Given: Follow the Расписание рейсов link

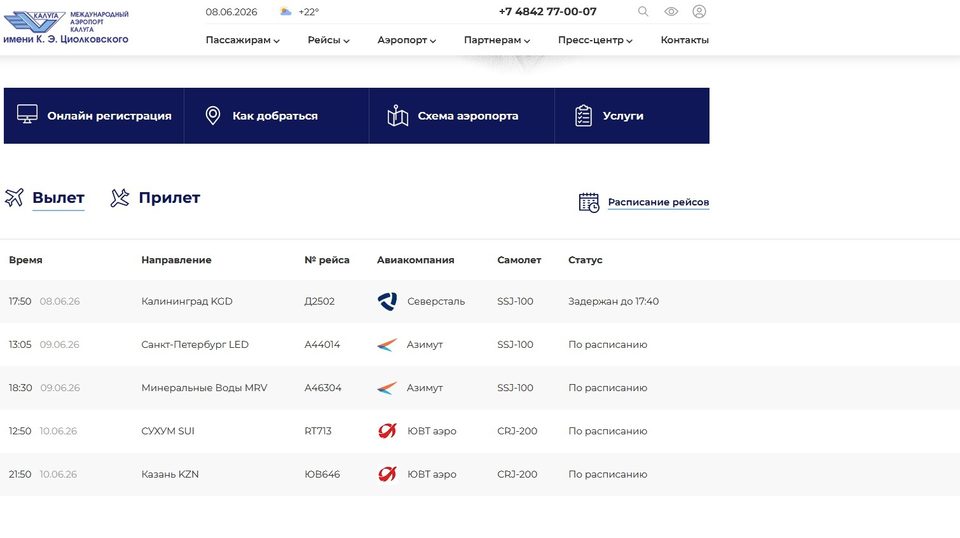Looking at the screenshot, I should coord(658,202).
